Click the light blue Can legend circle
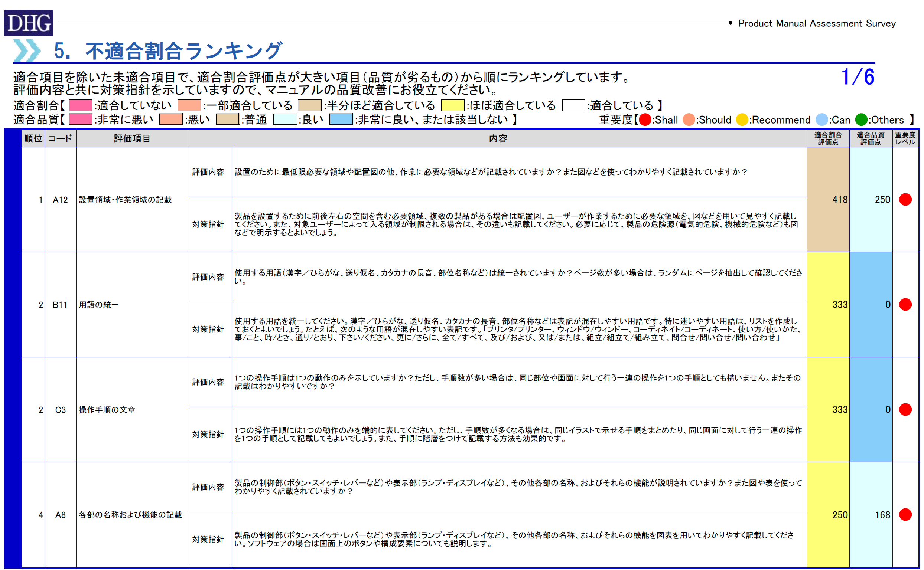 [821, 120]
